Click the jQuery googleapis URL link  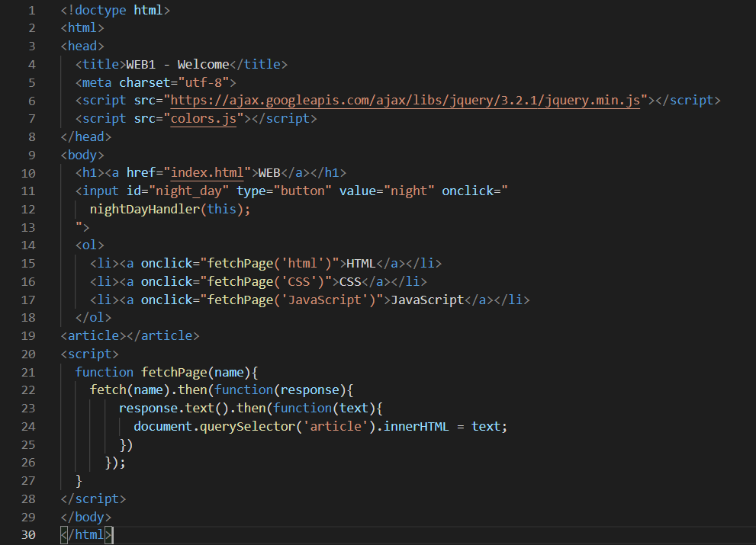405,100
